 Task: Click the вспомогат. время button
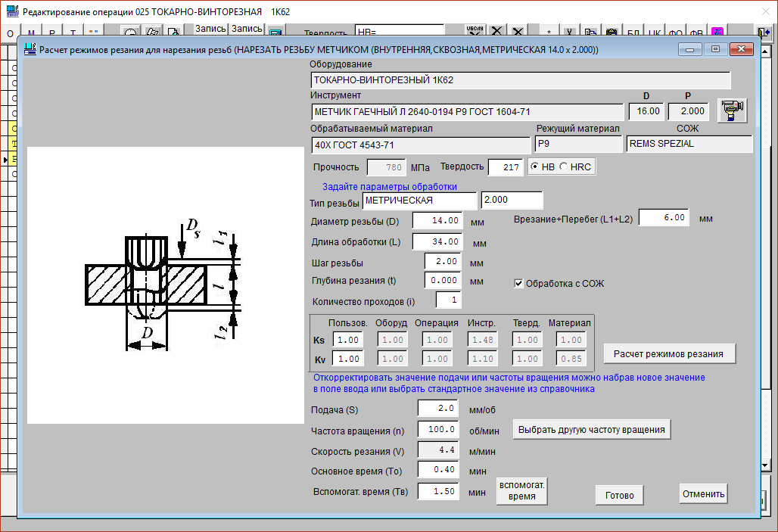521,491
